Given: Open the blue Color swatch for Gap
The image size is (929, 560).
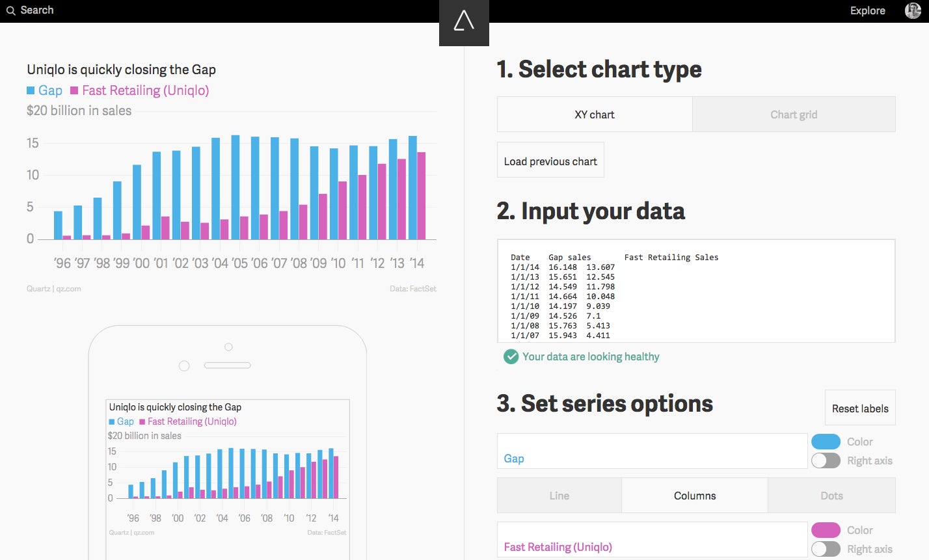Looking at the screenshot, I should (826, 442).
